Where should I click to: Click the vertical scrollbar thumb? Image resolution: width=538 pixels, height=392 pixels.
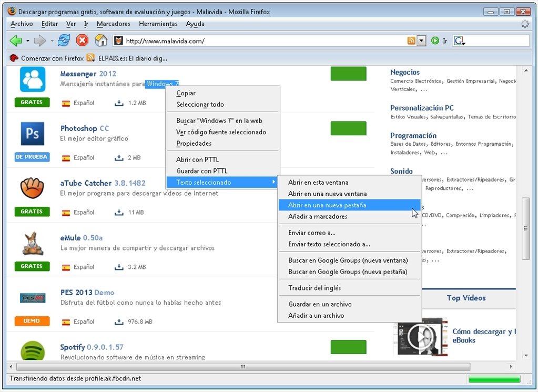pyautogui.click(x=526, y=228)
